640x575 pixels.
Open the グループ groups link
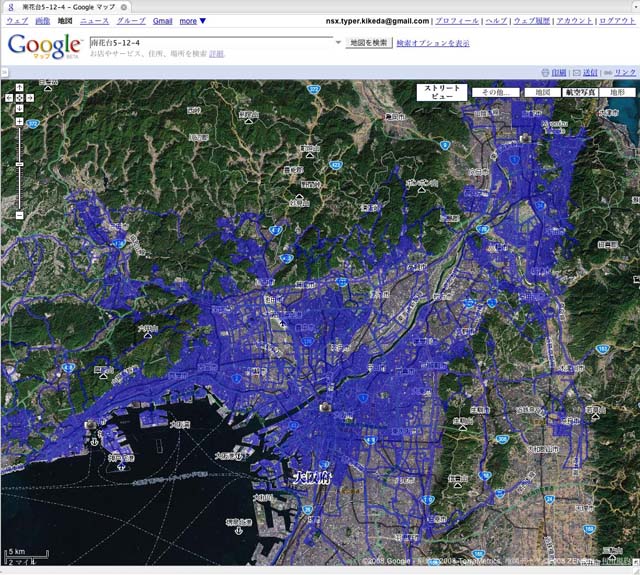click(131, 21)
